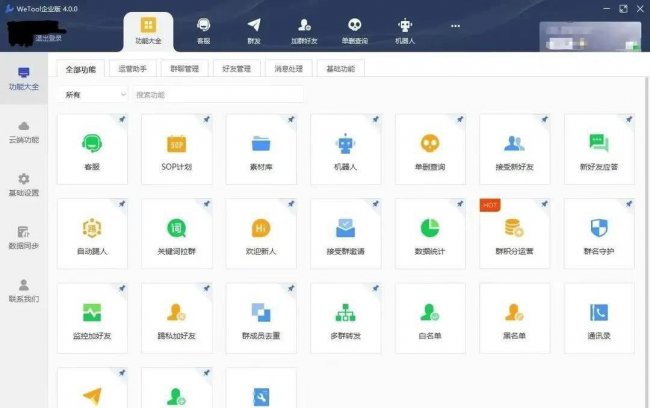The height and width of the screenshot is (408, 650).
Task: Toggle the pin on 多群转发 card
Action: point(376,288)
